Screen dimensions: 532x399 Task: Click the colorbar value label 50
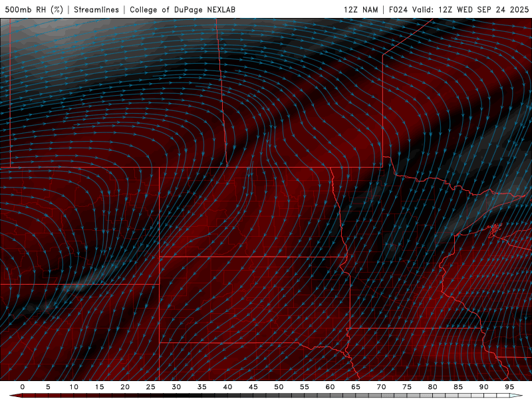pos(279,387)
